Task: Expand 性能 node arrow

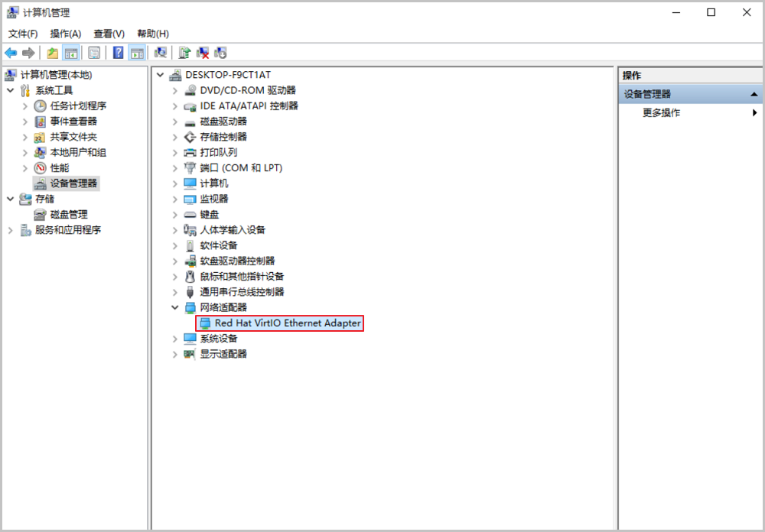Action: 25,168
